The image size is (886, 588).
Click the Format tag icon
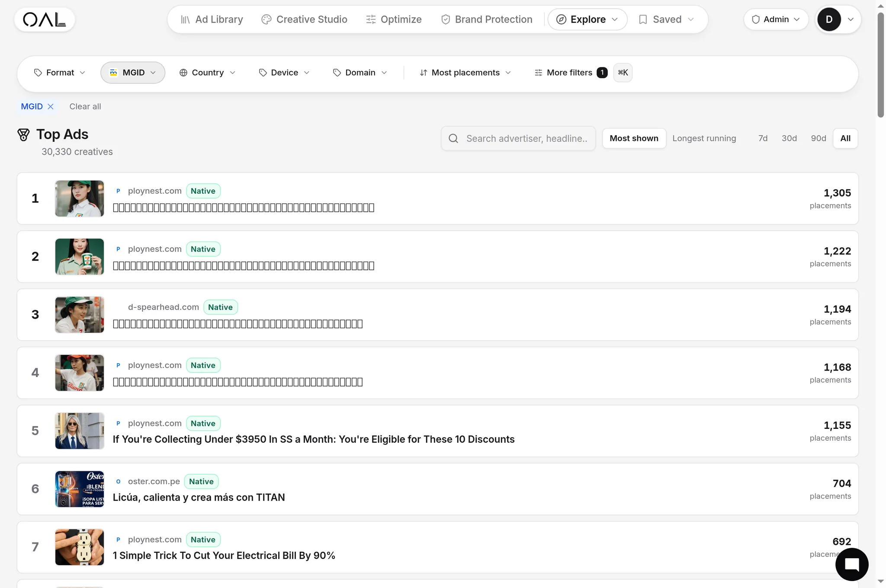point(38,73)
